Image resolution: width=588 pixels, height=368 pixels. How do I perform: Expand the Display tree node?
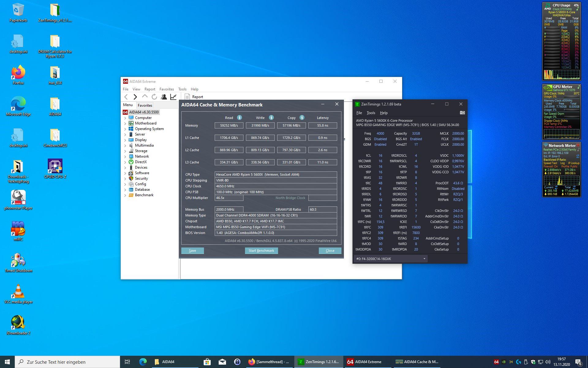(125, 140)
